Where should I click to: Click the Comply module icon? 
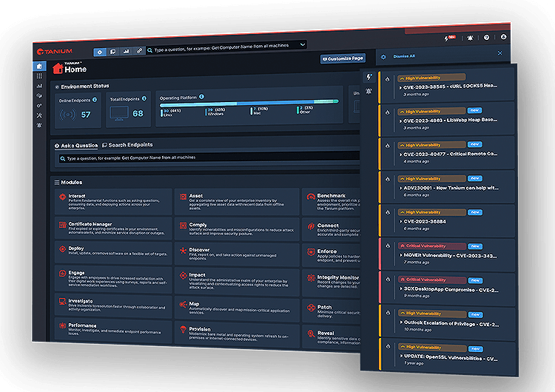[x=183, y=226]
